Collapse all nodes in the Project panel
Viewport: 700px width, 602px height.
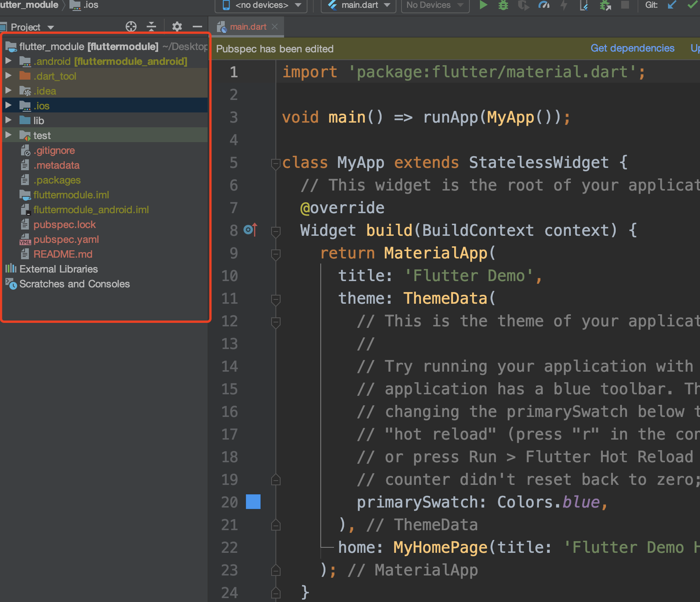(x=151, y=27)
